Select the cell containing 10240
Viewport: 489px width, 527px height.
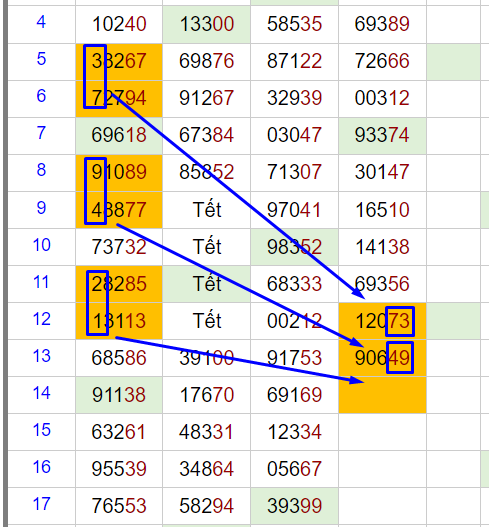(119, 25)
